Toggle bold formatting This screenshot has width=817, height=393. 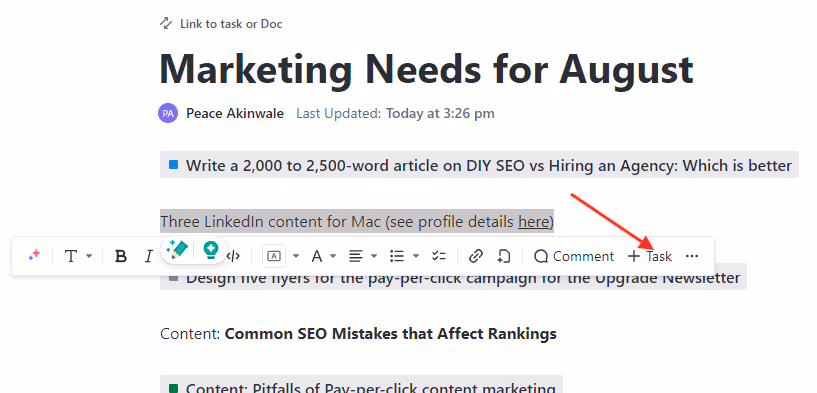(121, 256)
